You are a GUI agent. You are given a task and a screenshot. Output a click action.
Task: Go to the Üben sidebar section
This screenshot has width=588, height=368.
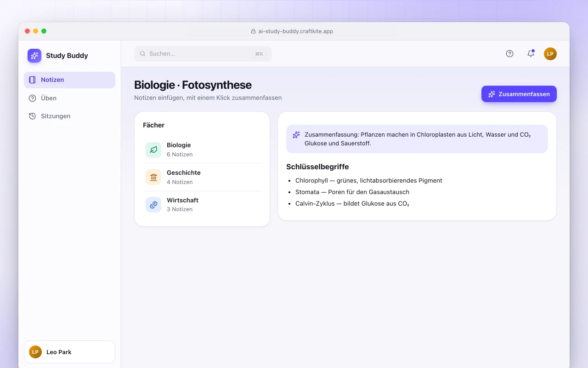click(69, 98)
